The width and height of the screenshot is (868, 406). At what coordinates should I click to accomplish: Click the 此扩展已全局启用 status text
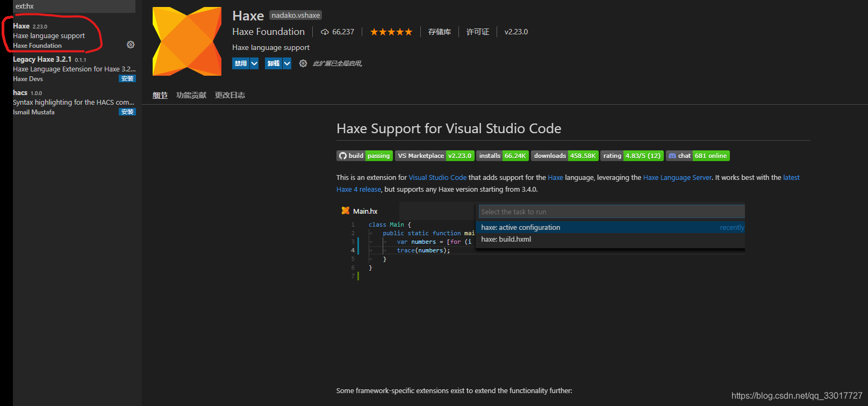338,63
